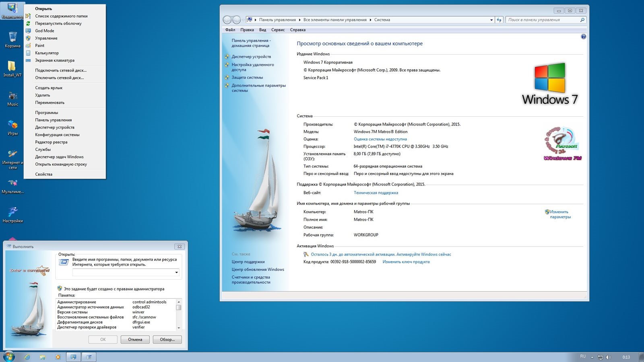Select the Мультимедиа desktop icon

tap(12, 186)
